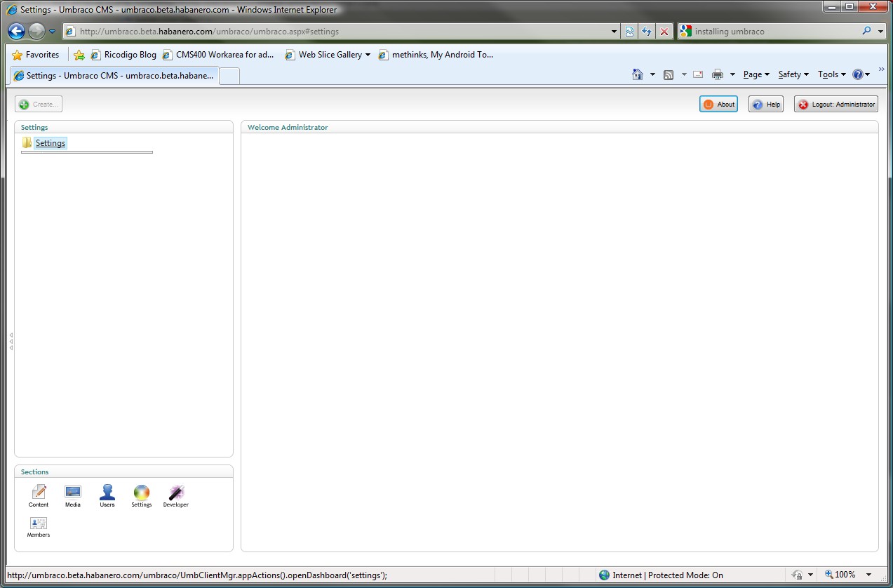Viewport: 893px width, 588px height.
Task: Open the Developer section
Action: tap(175, 495)
